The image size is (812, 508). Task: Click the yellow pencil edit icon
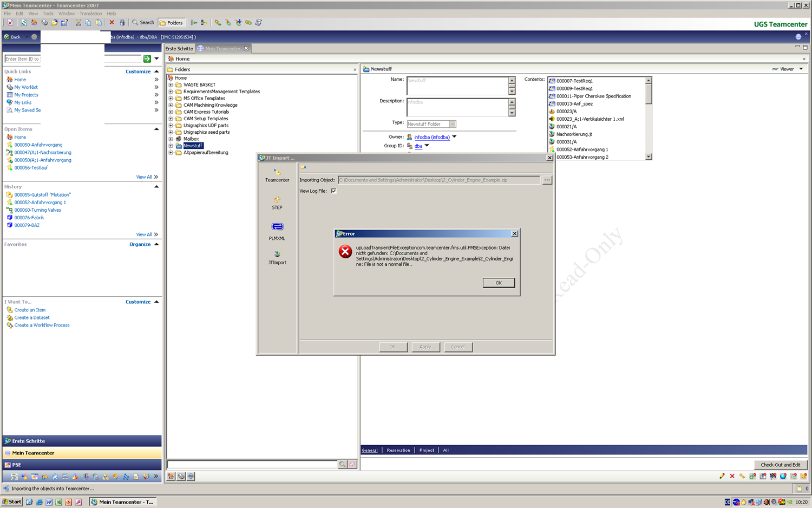click(722, 476)
